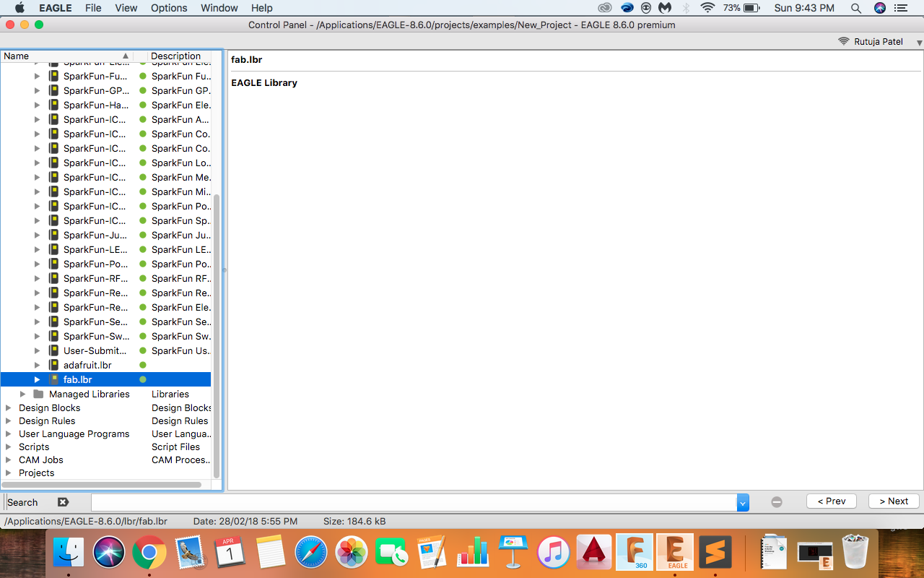The height and width of the screenshot is (578, 924).
Task: Click the > Next button
Action: pyautogui.click(x=894, y=501)
